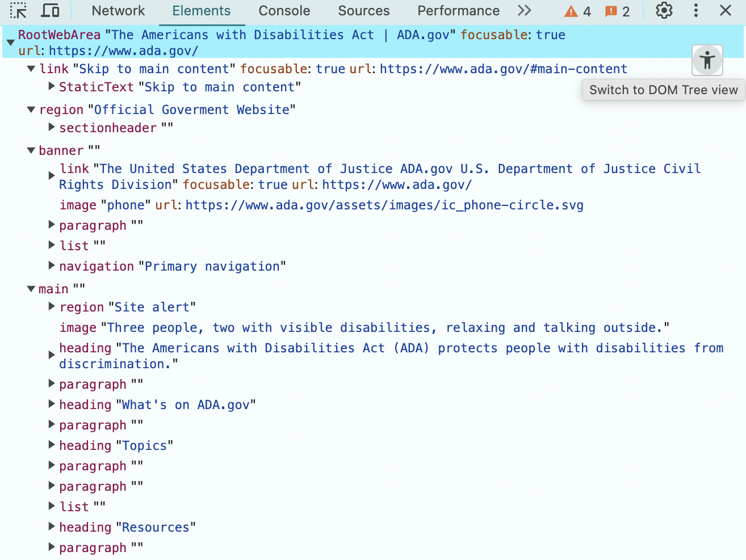The width and height of the screenshot is (746, 560).
Task: Select the heading 'Topics' row text
Action: click(x=116, y=445)
